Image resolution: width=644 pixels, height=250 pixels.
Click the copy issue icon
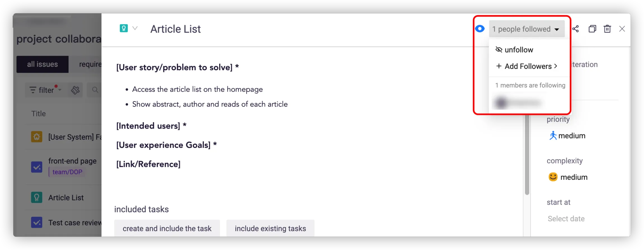[592, 29]
